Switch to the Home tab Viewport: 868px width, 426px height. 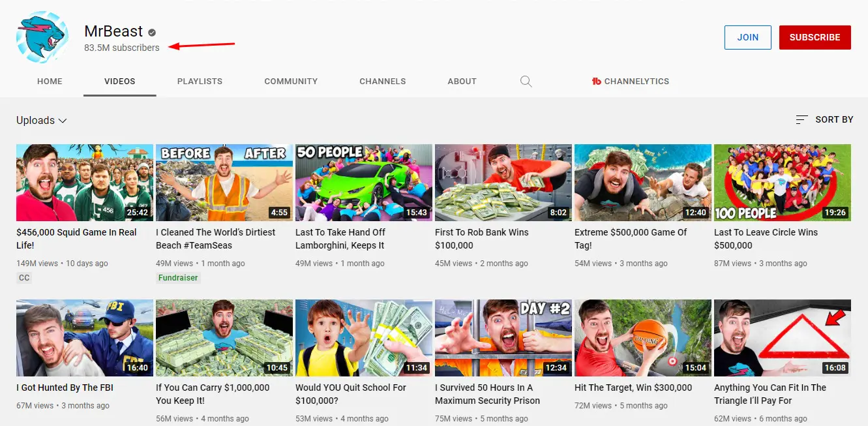(50, 82)
